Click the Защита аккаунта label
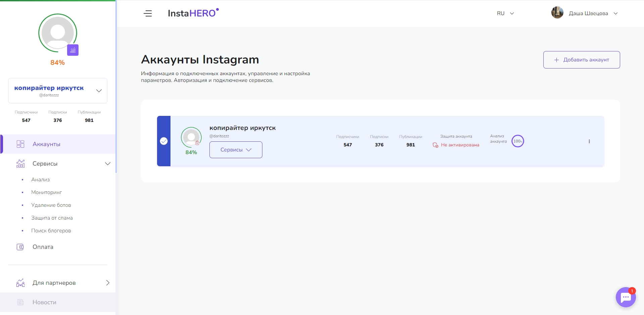This screenshot has width=644, height=315. [456, 136]
